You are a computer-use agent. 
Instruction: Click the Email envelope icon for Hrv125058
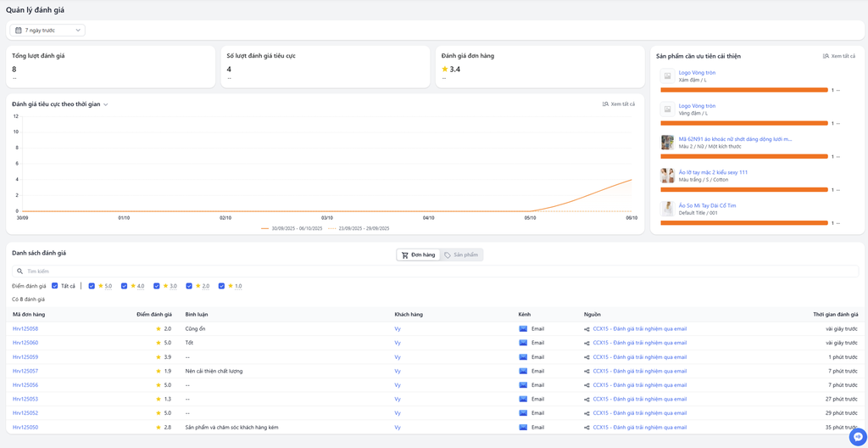click(523, 328)
